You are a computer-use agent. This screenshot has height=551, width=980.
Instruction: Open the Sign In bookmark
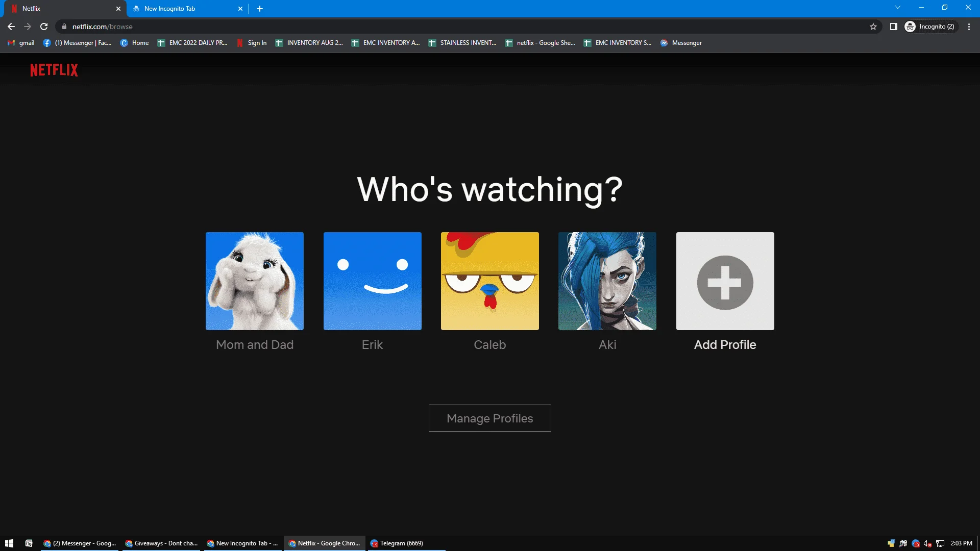coord(252,43)
